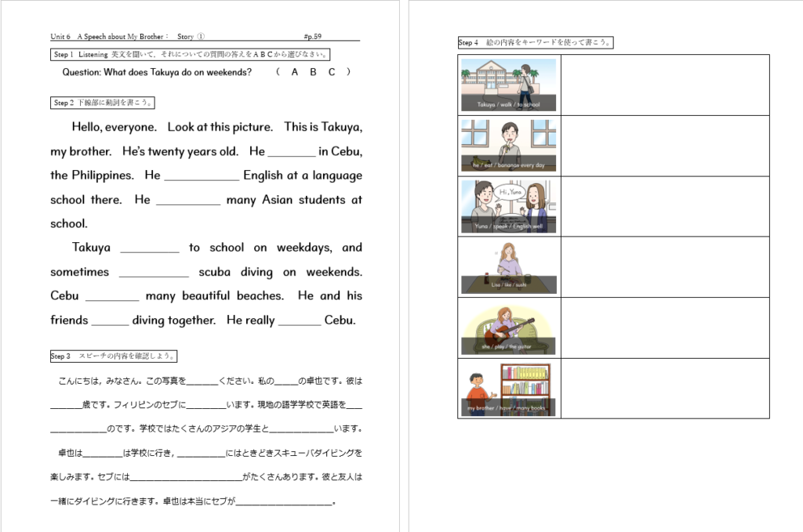
Task: Click the blank after '卓也は本当にセブが'
Action: click(x=284, y=502)
